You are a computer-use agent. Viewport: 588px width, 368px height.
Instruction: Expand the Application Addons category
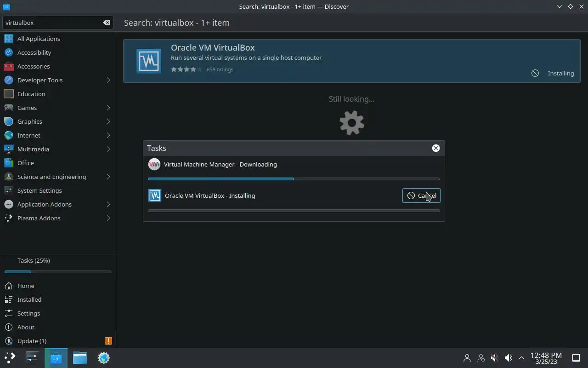108,204
